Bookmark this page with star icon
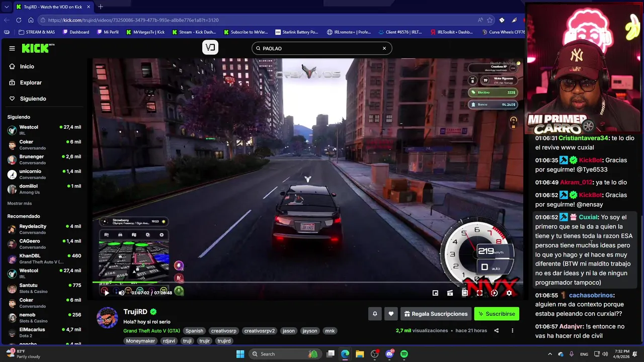 pos(490,20)
